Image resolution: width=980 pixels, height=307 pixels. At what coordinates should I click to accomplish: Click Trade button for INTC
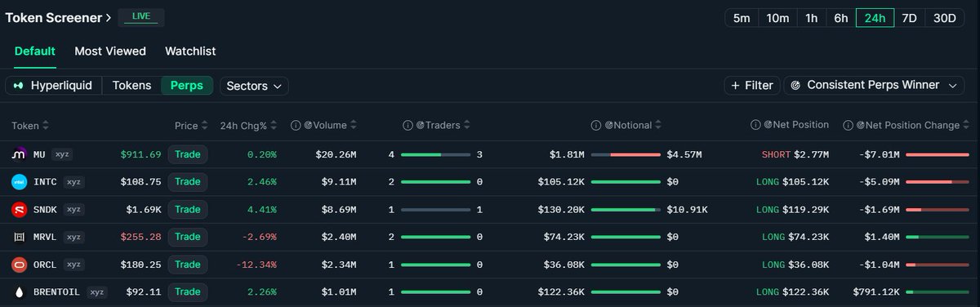[x=187, y=182]
